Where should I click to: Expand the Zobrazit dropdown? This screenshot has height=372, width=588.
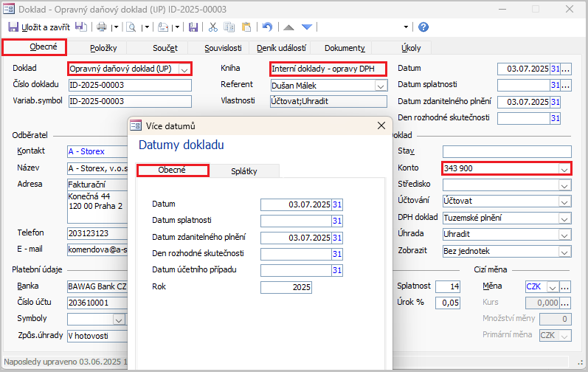[564, 252]
